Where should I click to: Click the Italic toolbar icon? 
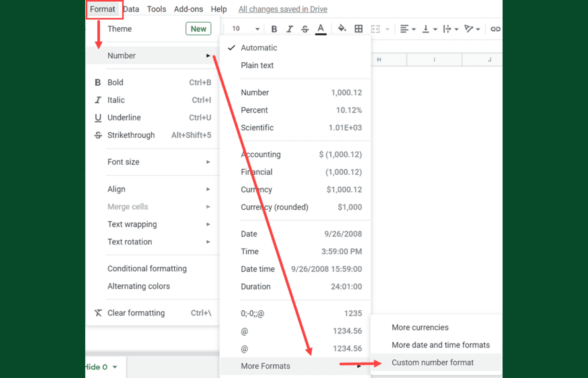tap(289, 29)
